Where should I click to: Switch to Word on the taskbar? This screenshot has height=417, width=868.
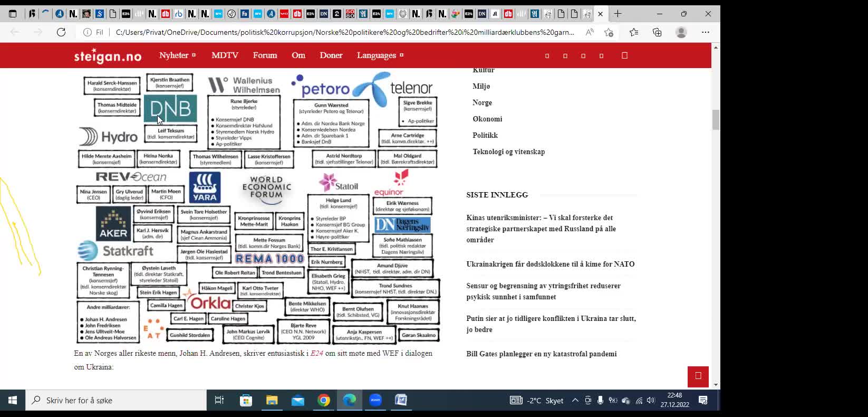click(x=401, y=400)
